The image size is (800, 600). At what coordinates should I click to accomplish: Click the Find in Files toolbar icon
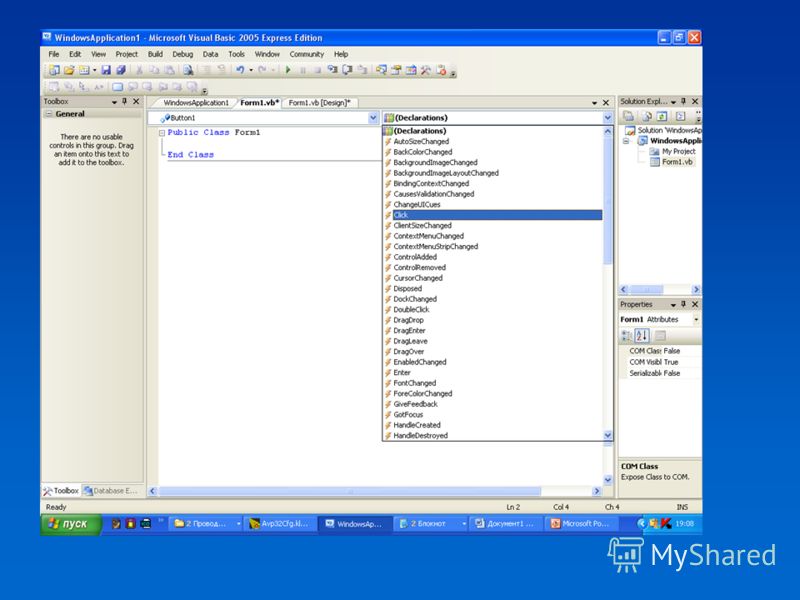tap(188, 70)
